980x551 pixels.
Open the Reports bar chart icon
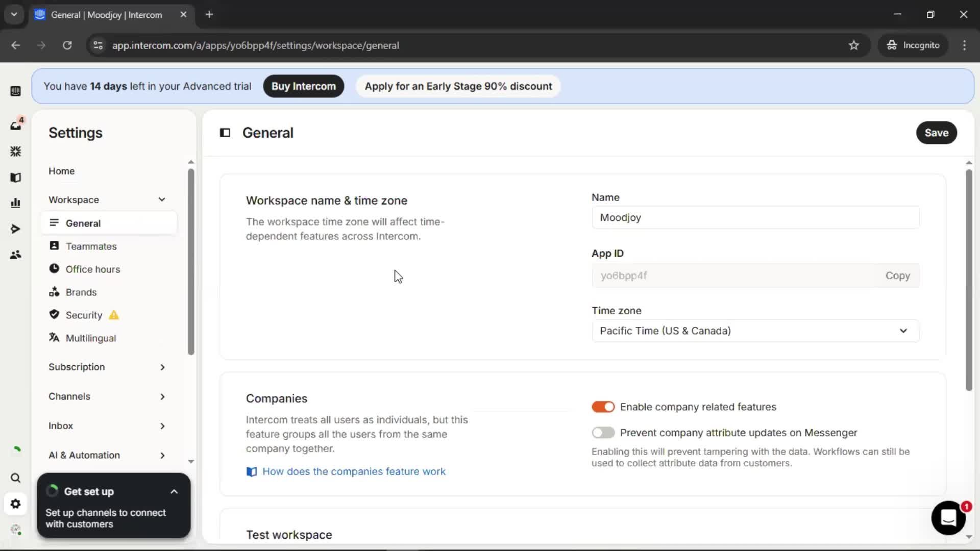tap(15, 203)
